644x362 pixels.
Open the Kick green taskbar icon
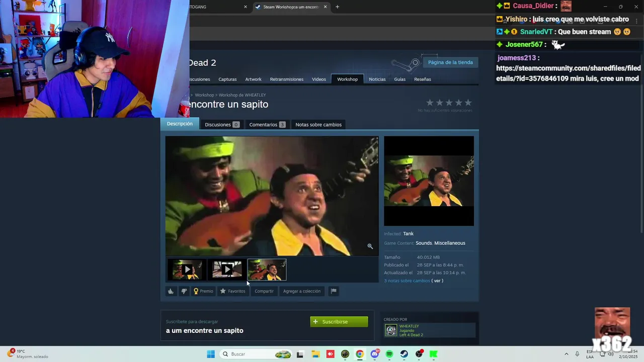[433, 354]
